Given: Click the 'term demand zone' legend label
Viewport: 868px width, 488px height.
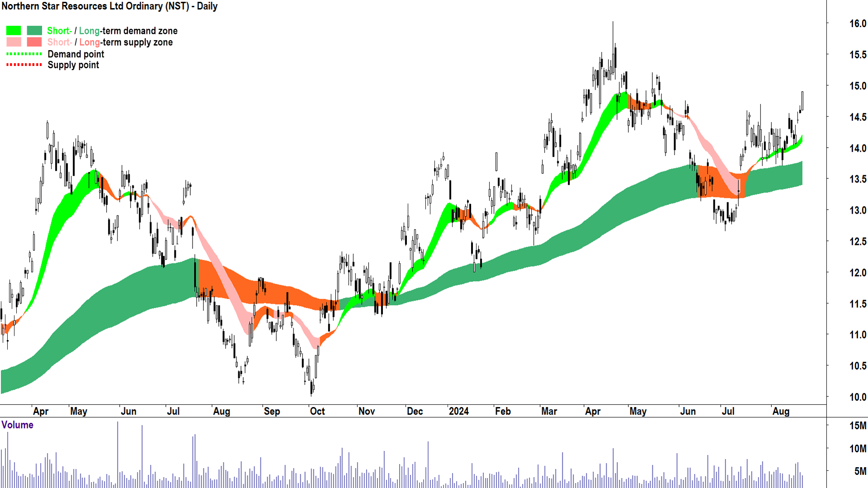Looking at the screenshot, I should [140, 31].
